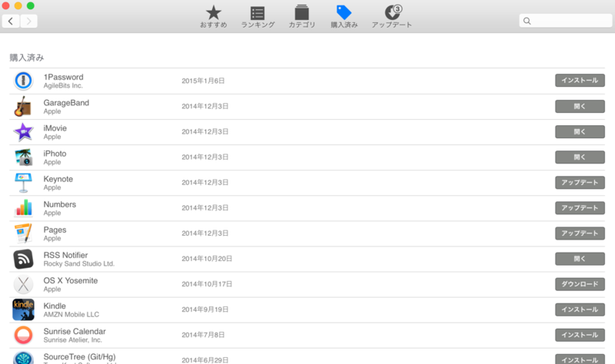The height and width of the screenshot is (364, 615).
Task: Update Numbers with its アップデート button
Action: pos(580,208)
